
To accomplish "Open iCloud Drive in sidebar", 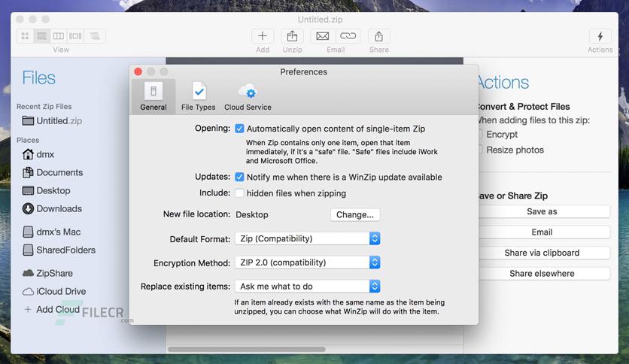I will pyautogui.click(x=54, y=291).
